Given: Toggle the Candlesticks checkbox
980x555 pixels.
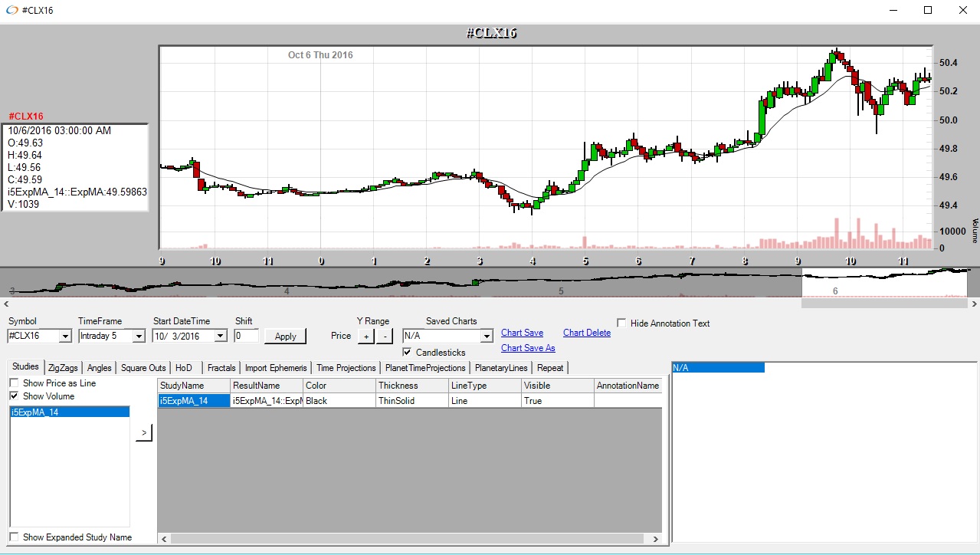Looking at the screenshot, I should (x=408, y=353).
